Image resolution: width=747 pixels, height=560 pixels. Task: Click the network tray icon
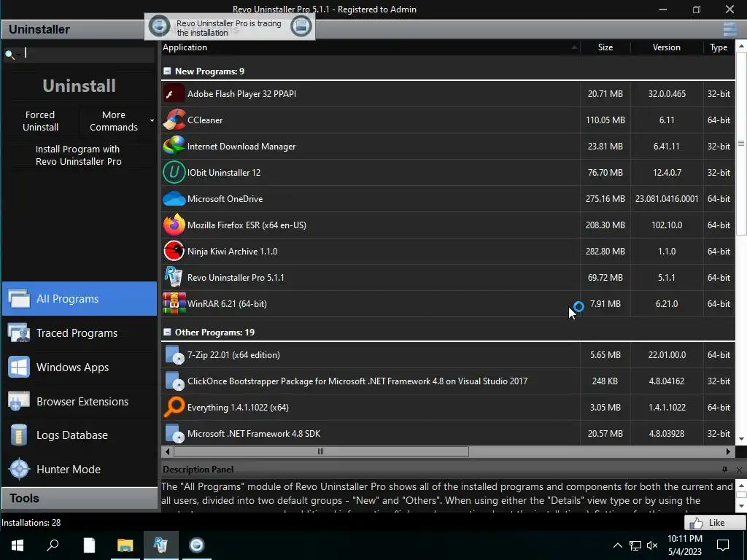[635, 545]
